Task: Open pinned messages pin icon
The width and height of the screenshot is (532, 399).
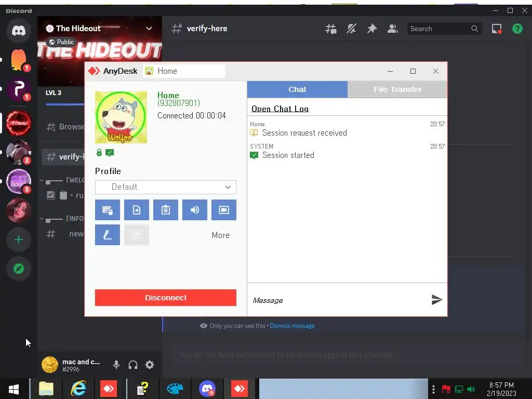Action: pos(372,29)
